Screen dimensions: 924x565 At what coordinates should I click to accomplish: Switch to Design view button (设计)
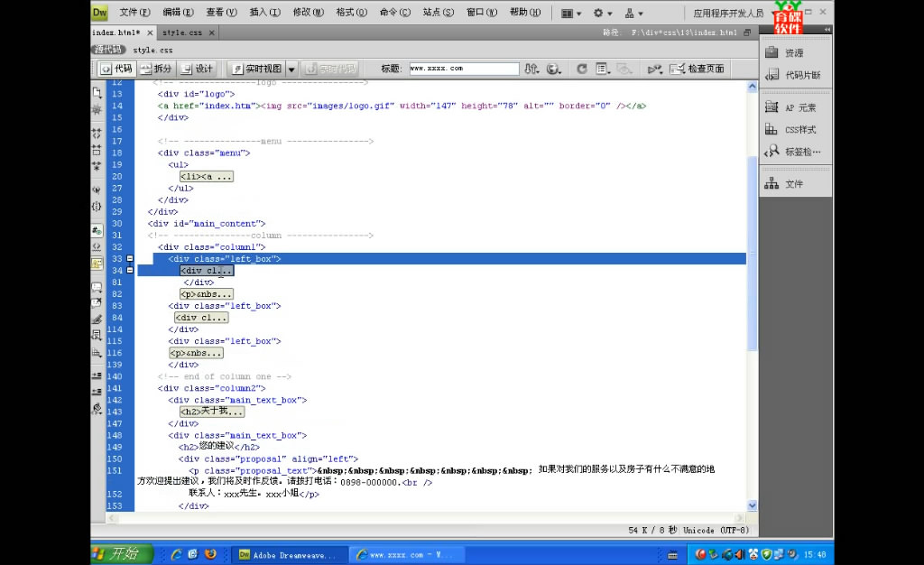(x=198, y=69)
